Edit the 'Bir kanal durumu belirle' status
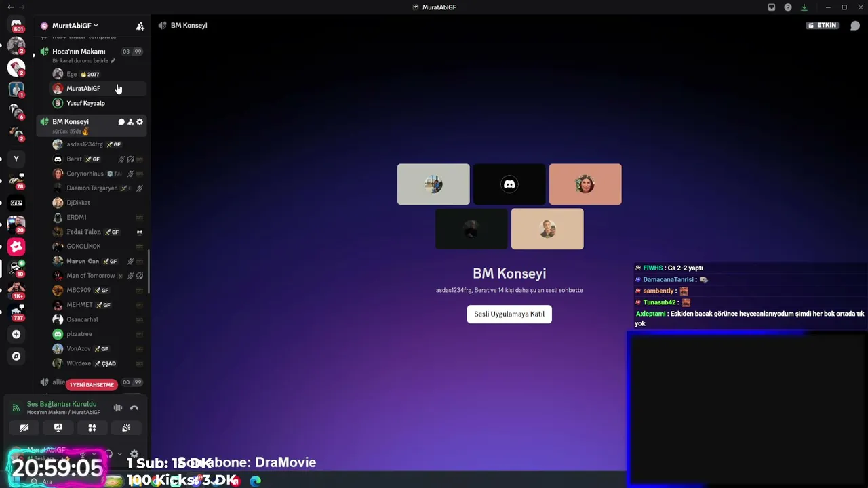 click(x=83, y=61)
